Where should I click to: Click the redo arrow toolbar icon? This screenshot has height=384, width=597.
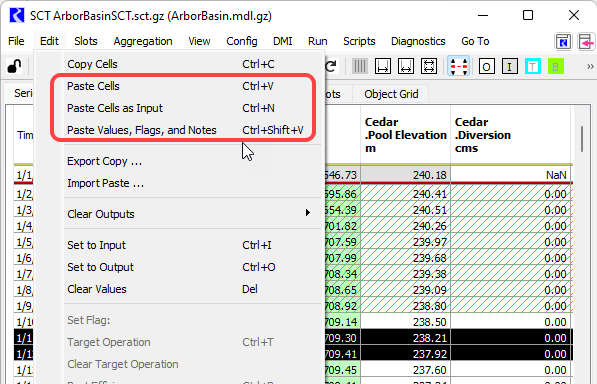331,67
